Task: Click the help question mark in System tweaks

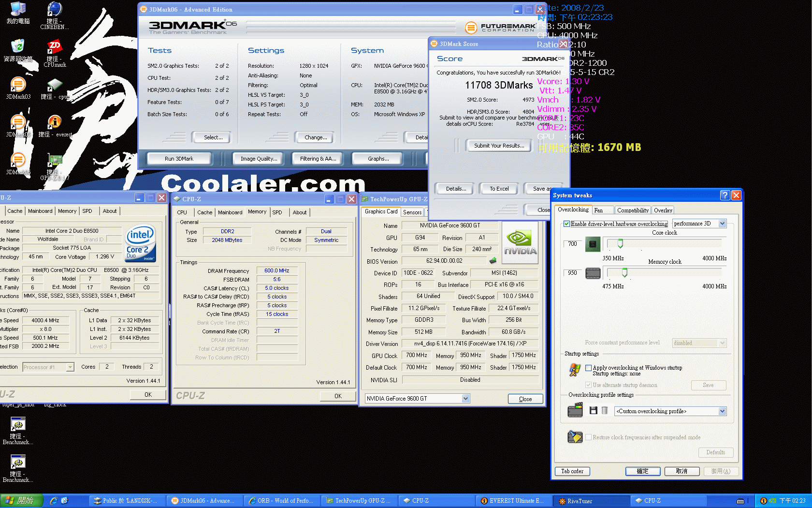Action: (725, 195)
